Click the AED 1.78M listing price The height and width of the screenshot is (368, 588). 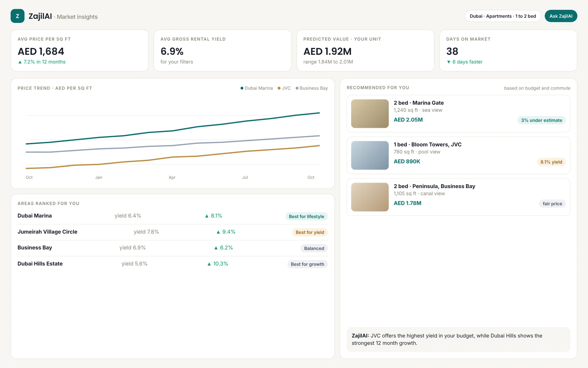(x=407, y=203)
